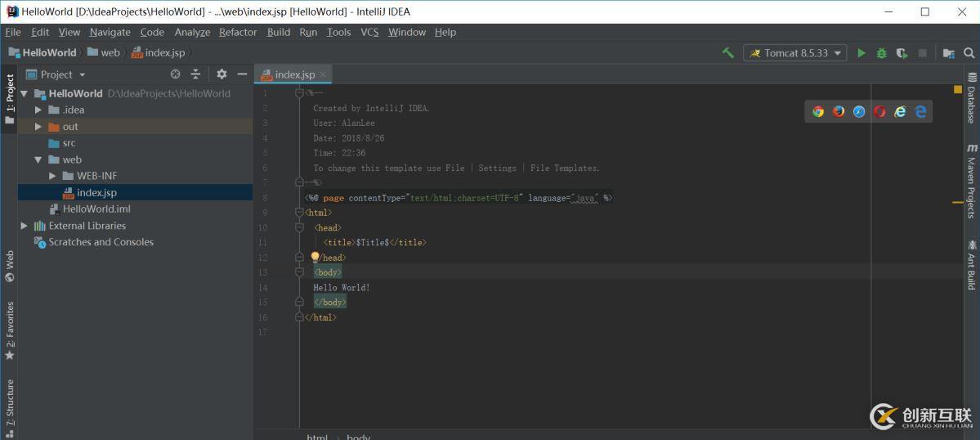Fold the html tag at line 9
This screenshot has width=980, height=440.
[299, 213]
